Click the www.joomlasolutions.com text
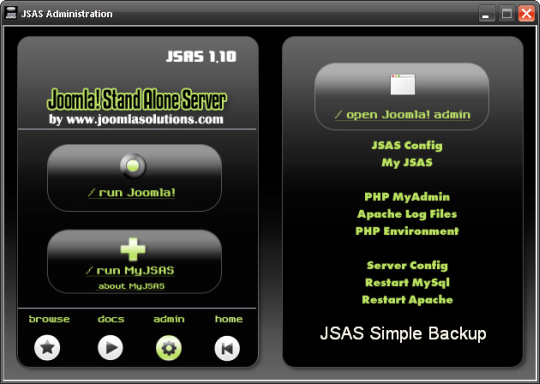Screen dimensions: 540x384 pyautogui.click(x=145, y=120)
